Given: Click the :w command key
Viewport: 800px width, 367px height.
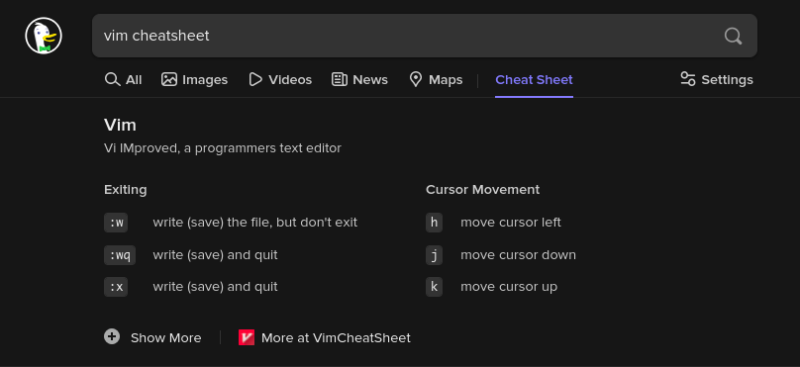Looking at the screenshot, I should (x=116, y=223).
